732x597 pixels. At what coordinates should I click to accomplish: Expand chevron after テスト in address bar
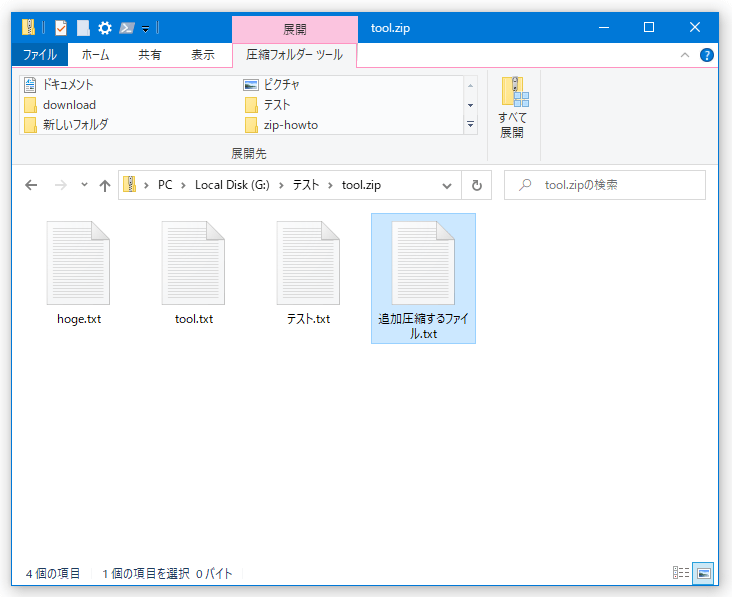click(330, 185)
